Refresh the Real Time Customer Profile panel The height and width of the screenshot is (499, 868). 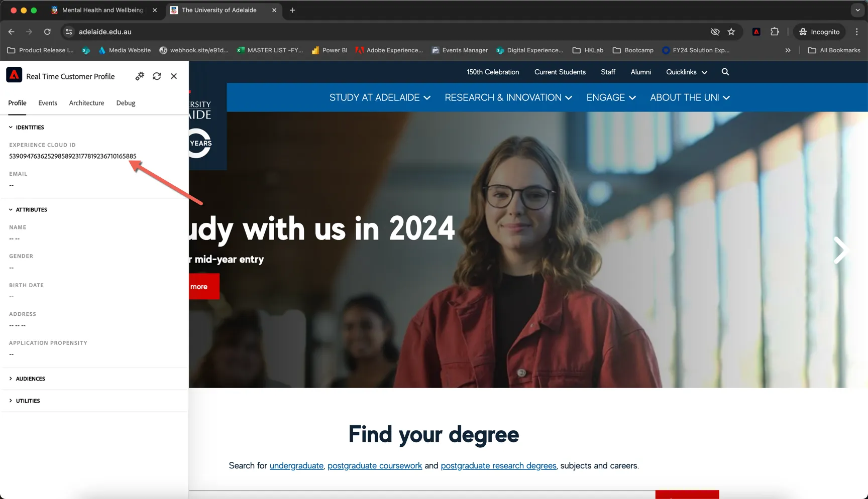[x=157, y=76]
